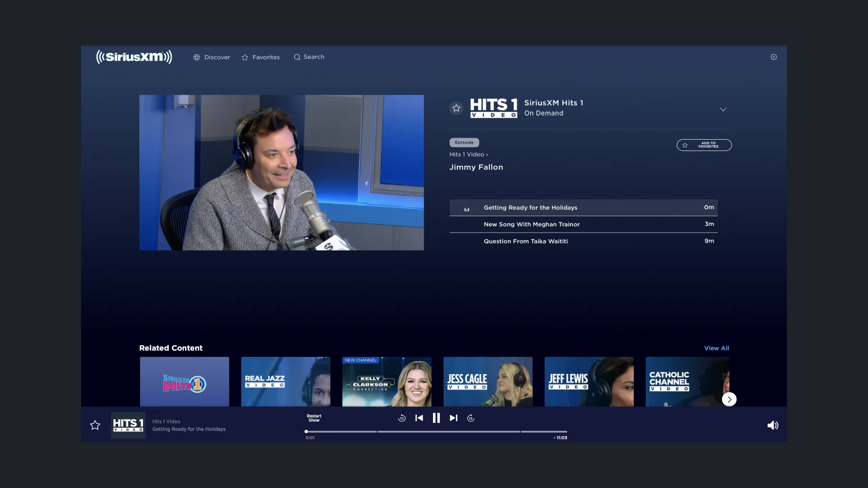Skip to the next segment

pos(454,418)
